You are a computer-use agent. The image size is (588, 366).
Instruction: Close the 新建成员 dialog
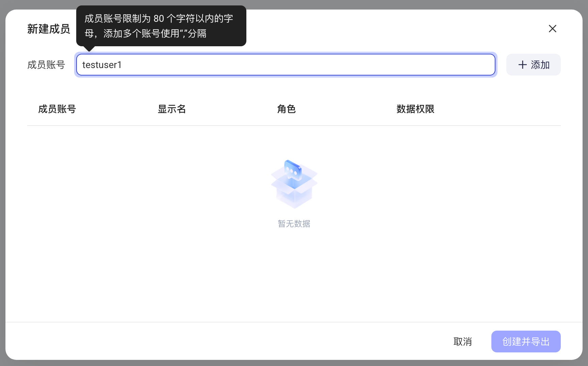(553, 29)
